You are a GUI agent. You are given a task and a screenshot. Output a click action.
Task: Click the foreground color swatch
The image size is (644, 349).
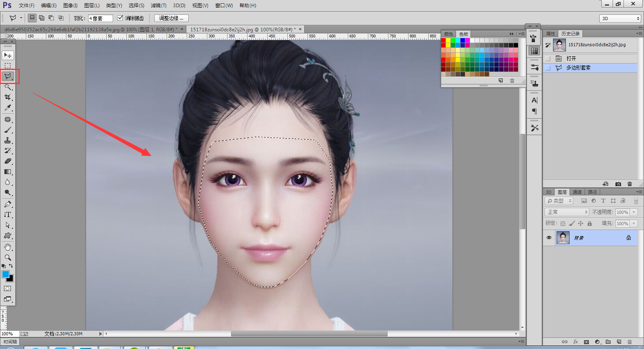pos(6,274)
